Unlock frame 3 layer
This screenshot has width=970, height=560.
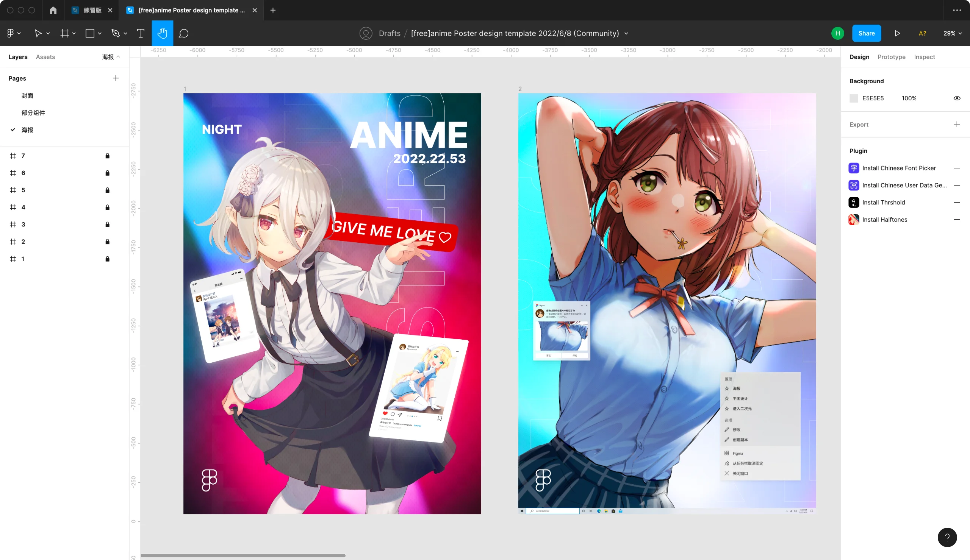107,225
